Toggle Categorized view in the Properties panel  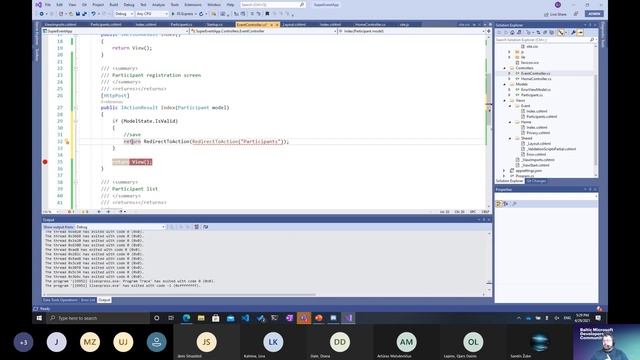(x=499, y=204)
